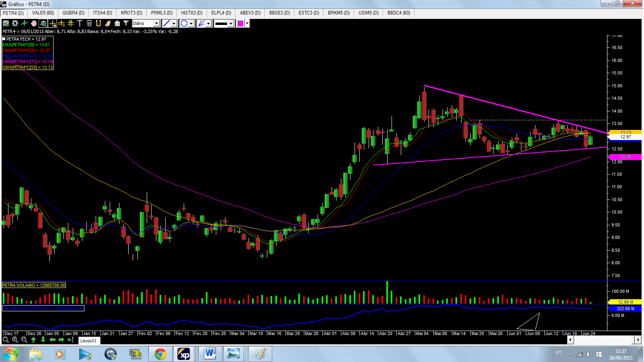Select the hand pan tool
Screen dimensions: 644x362
[x=34, y=23]
